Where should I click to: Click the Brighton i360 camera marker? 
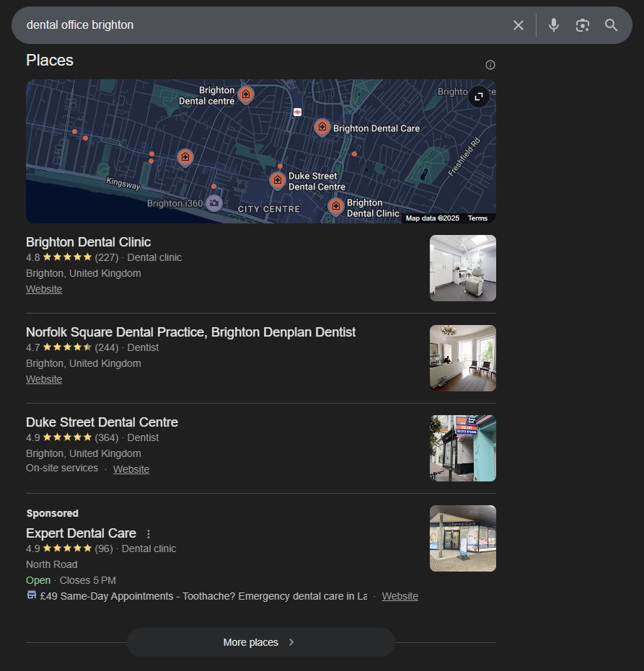[214, 203]
